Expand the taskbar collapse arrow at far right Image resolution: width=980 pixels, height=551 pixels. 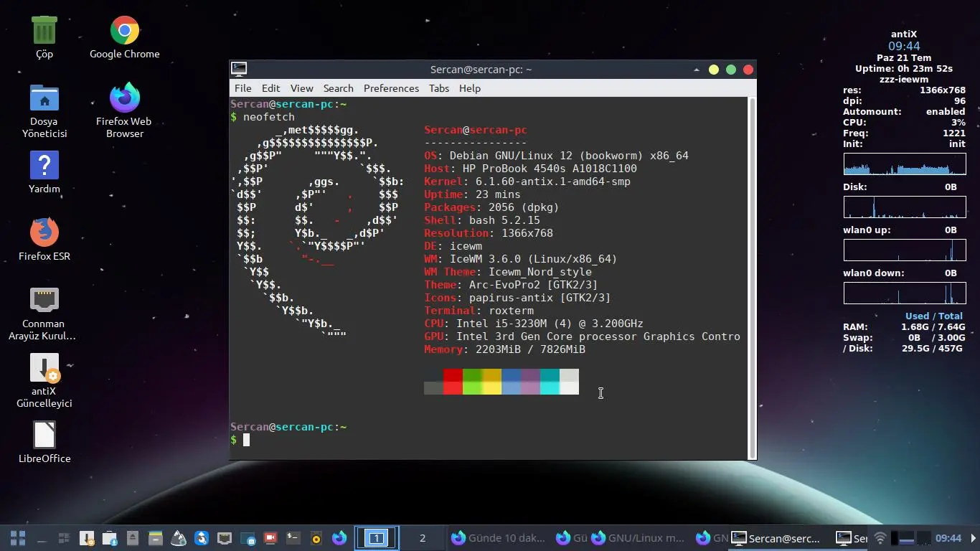973,538
